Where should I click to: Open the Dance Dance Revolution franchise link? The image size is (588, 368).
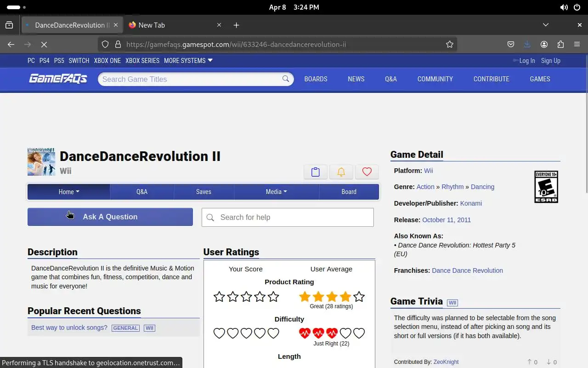click(467, 270)
